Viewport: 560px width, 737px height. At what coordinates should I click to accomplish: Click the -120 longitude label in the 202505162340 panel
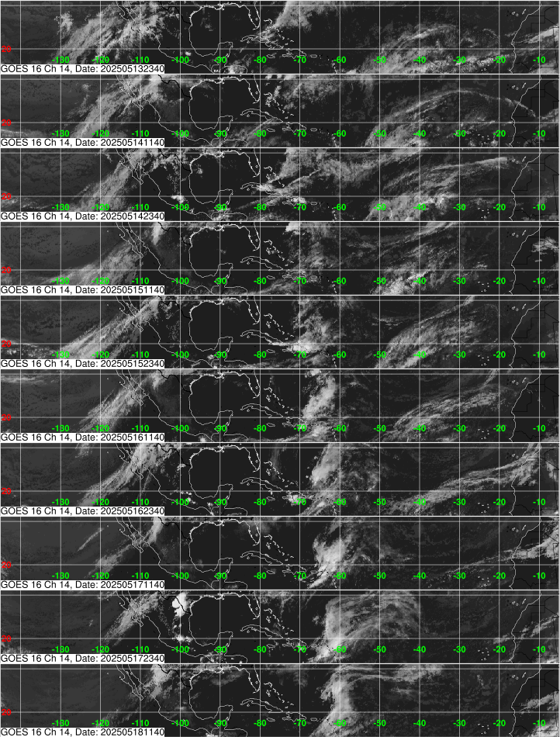coord(100,503)
